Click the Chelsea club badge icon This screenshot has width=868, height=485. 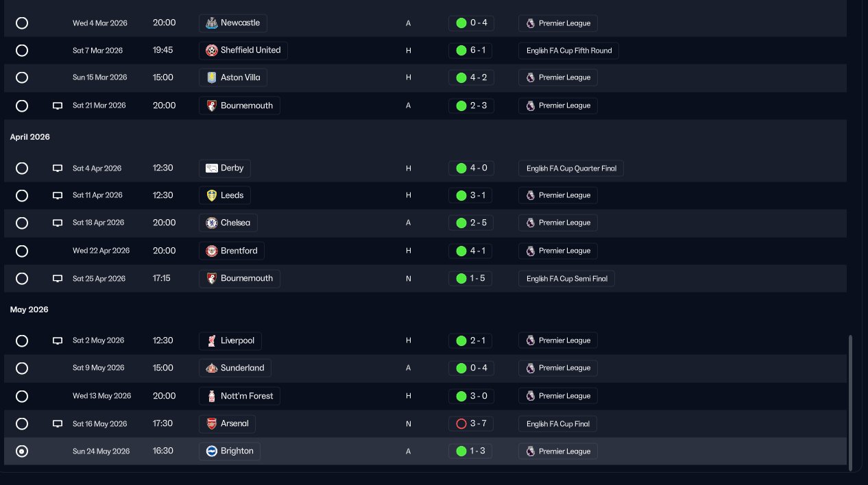(x=212, y=223)
